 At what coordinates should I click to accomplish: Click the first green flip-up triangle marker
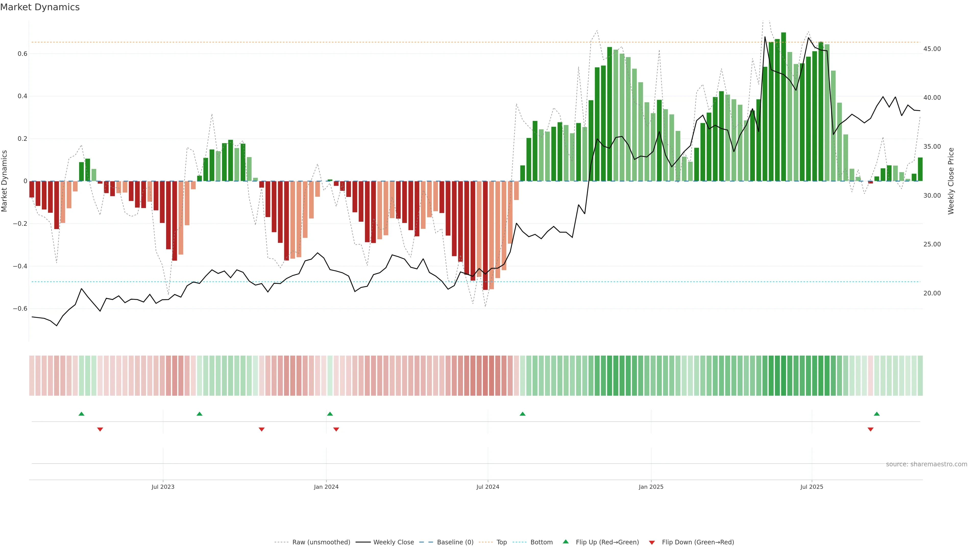(81, 414)
